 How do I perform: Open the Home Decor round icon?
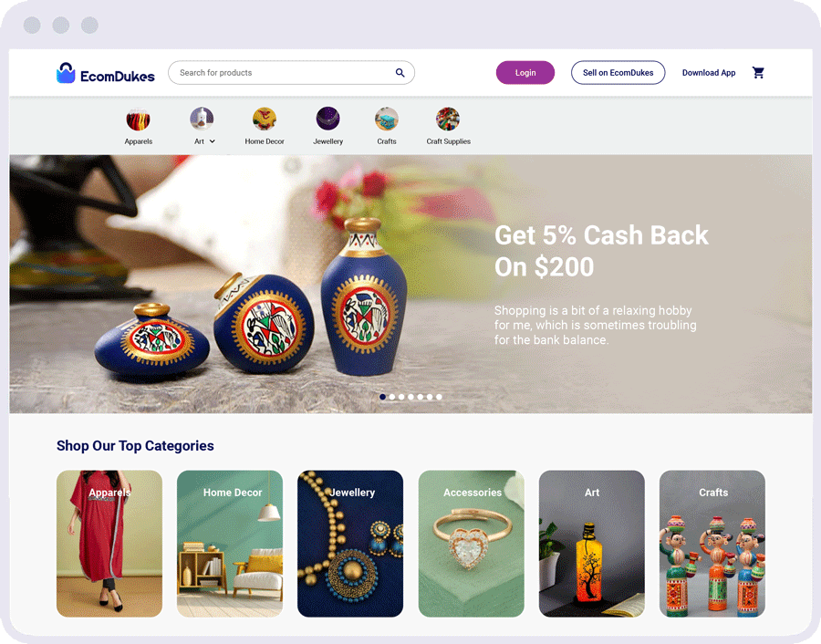click(x=265, y=119)
